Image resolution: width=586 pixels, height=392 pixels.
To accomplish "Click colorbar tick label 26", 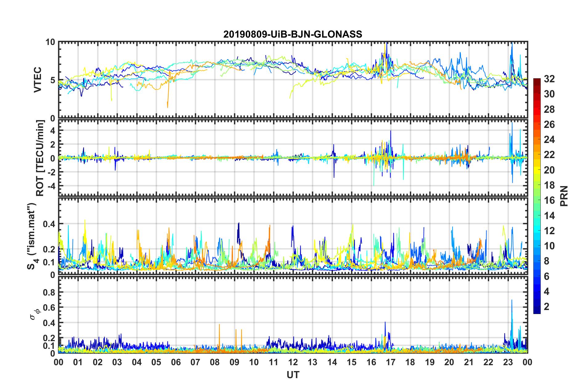I will (549, 125).
